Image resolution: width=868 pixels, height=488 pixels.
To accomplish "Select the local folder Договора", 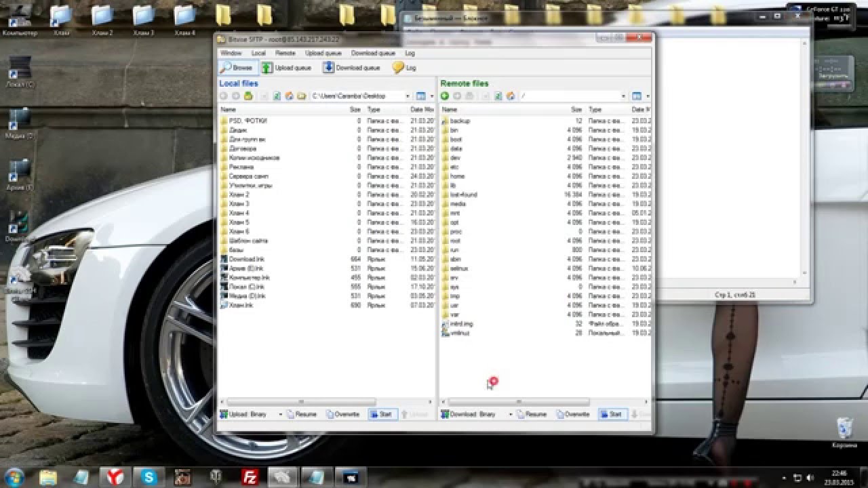I will click(x=242, y=148).
